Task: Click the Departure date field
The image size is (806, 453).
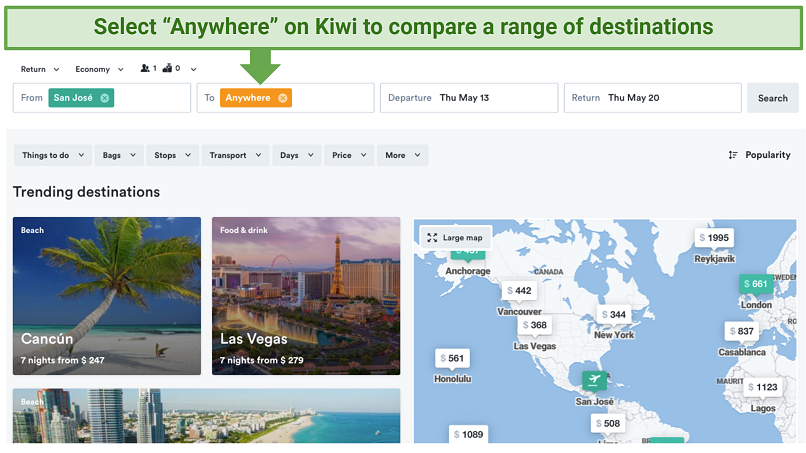Action: pyautogui.click(x=469, y=98)
